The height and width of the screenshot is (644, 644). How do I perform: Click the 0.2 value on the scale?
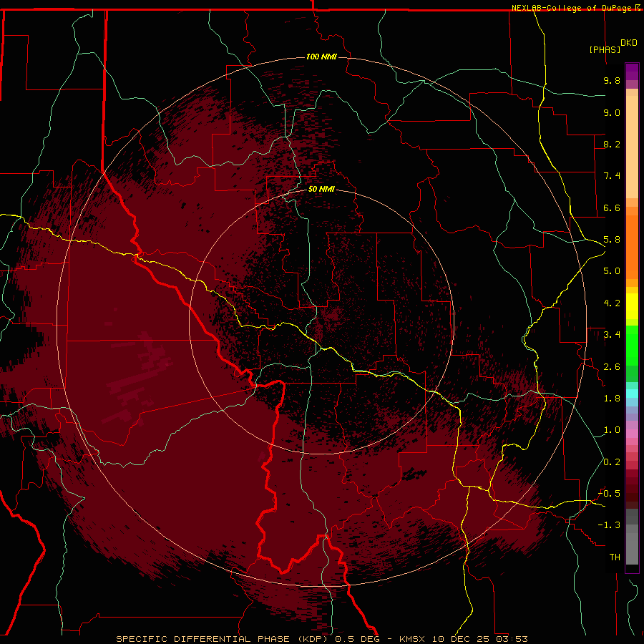[612, 462]
